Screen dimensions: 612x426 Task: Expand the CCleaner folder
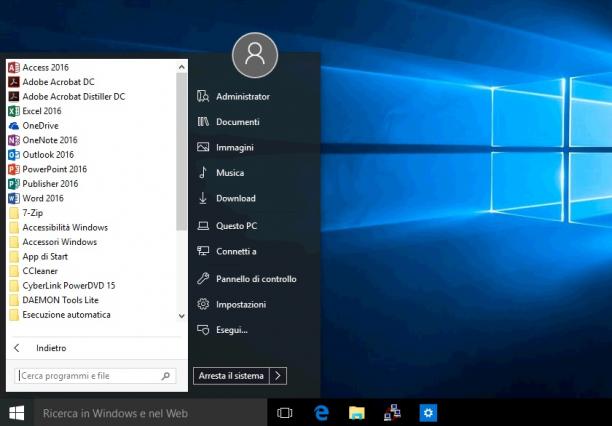[x=33, y=271]
